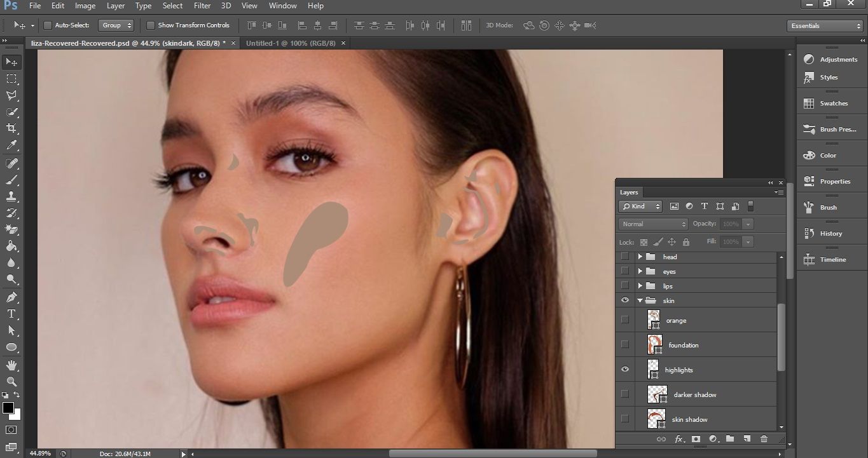Create new adjustment layer icon
Screen dimensions: 868x458
point(713,439)
